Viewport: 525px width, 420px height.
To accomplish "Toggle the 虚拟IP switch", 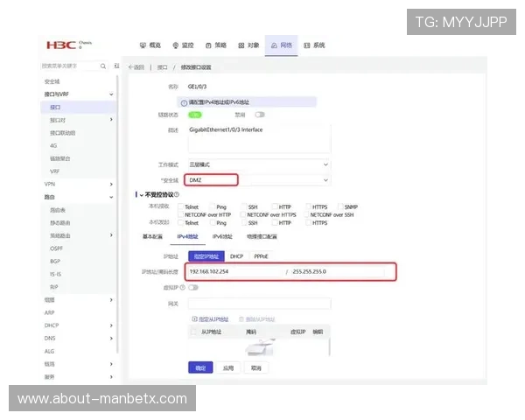I will (x=193, y=287).
